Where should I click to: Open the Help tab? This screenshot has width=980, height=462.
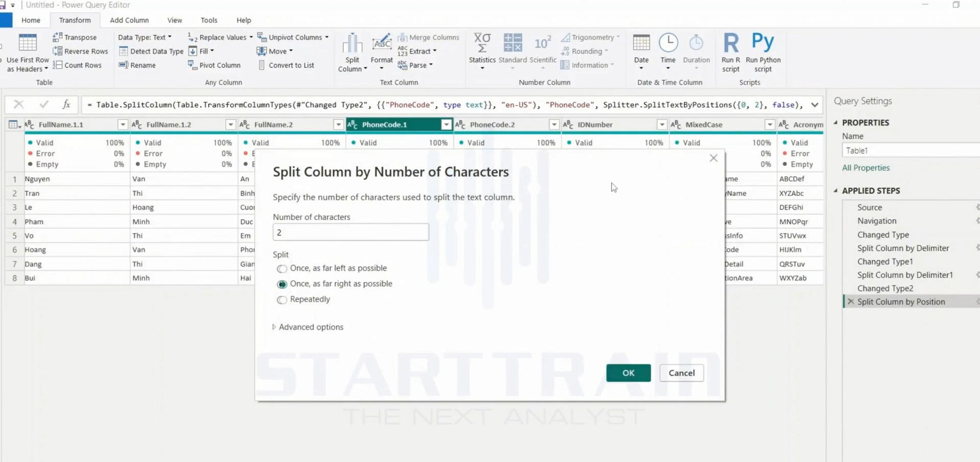pyautogui.click(x=244, y=20)
